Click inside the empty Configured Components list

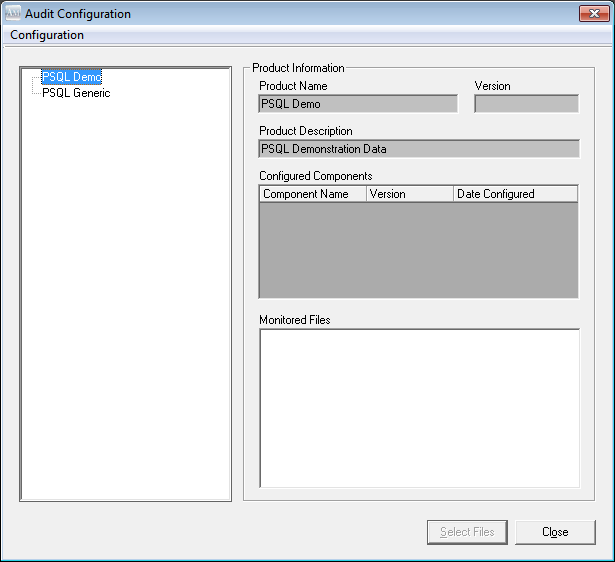[x=418, y=250]
